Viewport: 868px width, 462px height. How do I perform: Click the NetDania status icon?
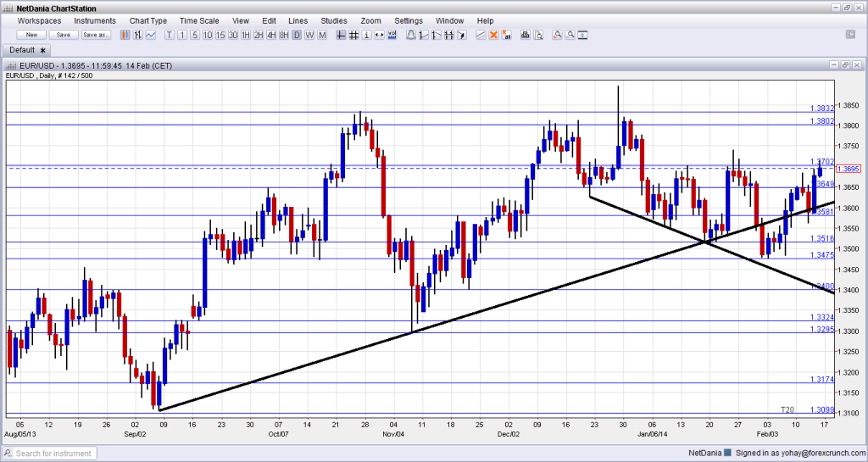(x=727, y=454)
